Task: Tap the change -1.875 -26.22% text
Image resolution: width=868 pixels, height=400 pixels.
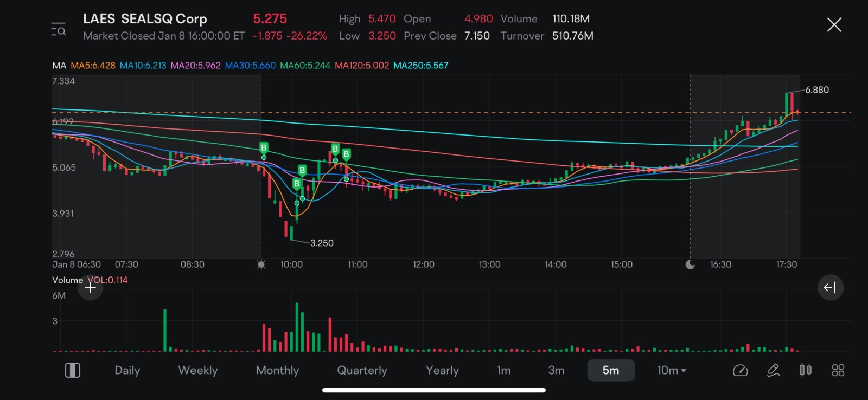Action: (290, 36)
